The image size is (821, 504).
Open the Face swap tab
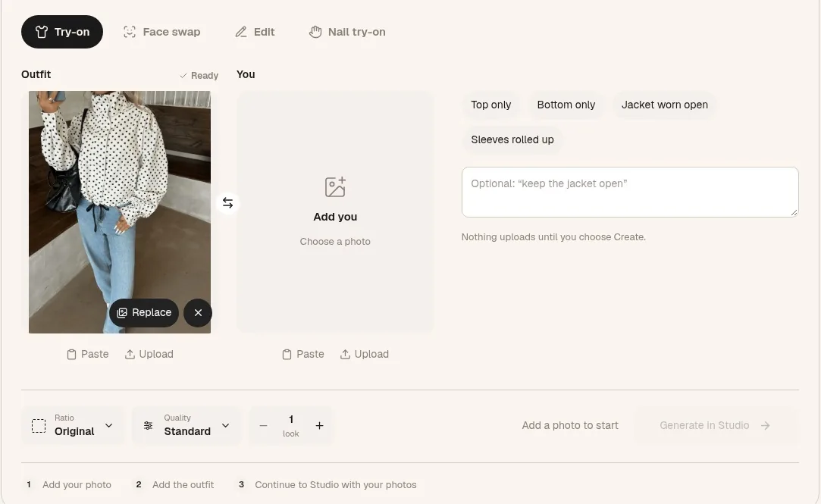[161, 32]
